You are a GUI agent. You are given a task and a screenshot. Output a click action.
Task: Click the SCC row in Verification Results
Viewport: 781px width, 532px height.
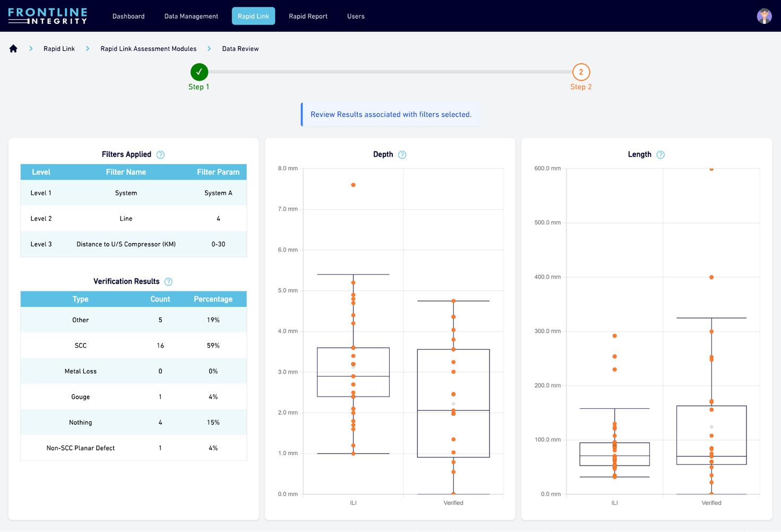133,346
